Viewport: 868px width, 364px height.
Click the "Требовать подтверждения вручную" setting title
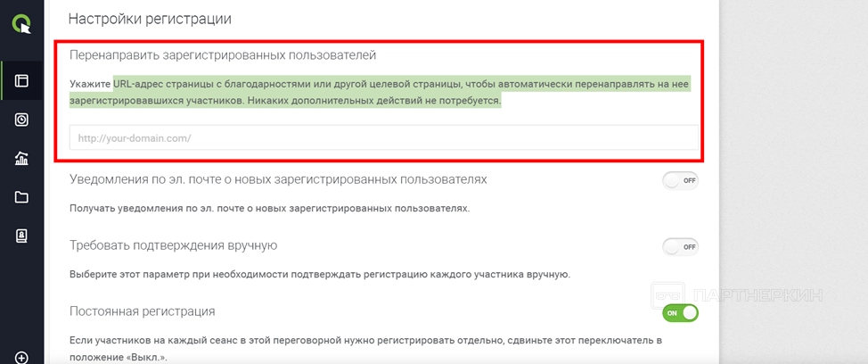point(174,245)
